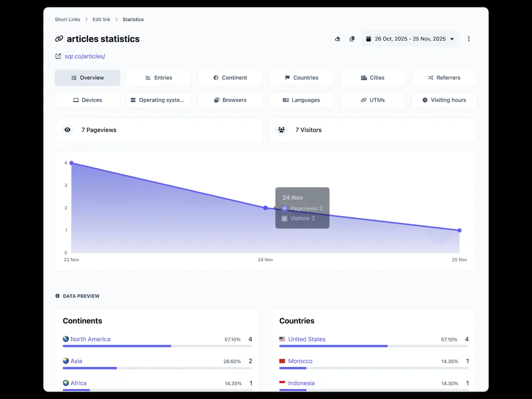The height and width of the screenshot is (399, 532).
Task: Click the 25 Nov chart data point
Action: (x=459, y=230)
